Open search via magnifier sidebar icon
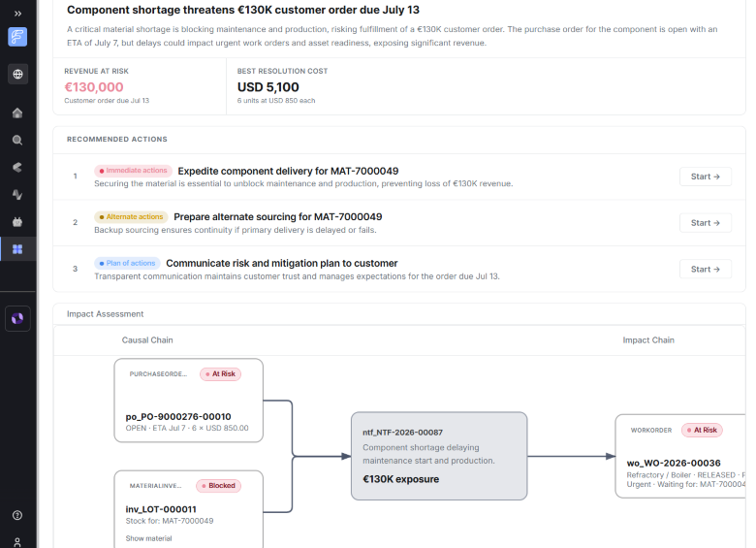Viewport: 756px width, 548px height. click(x=17, y=141)
